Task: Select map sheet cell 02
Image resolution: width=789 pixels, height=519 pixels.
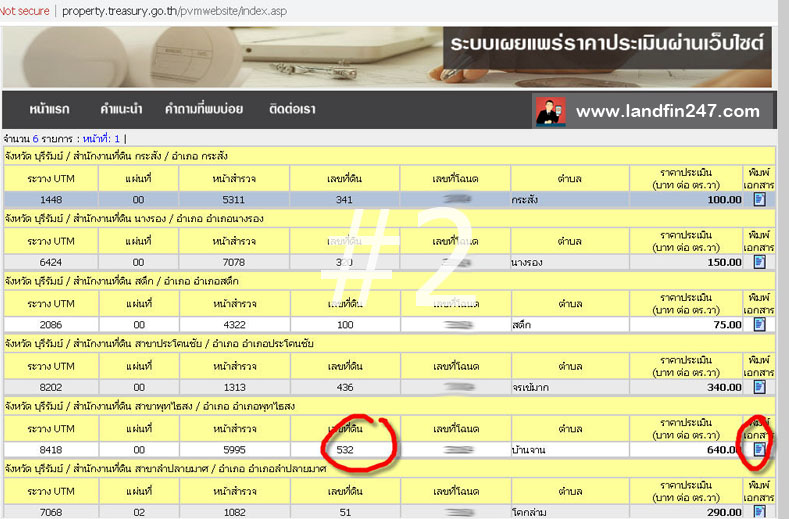Action: coord(138,511)
